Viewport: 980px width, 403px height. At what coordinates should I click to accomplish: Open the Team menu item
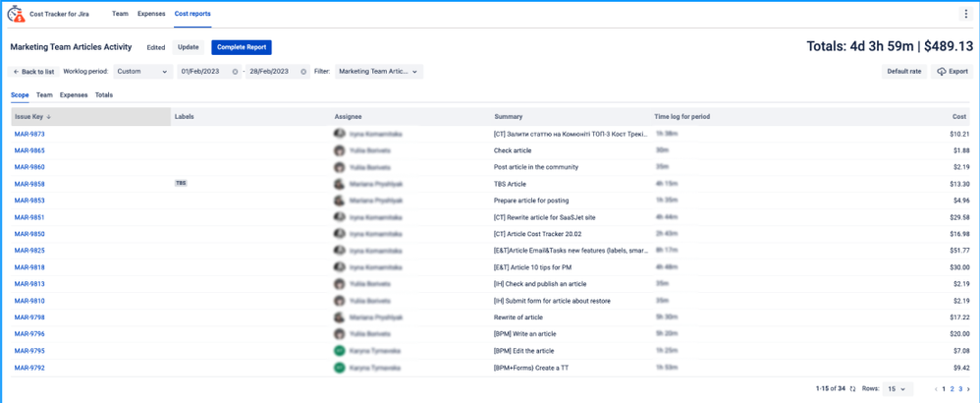[120, 13]
